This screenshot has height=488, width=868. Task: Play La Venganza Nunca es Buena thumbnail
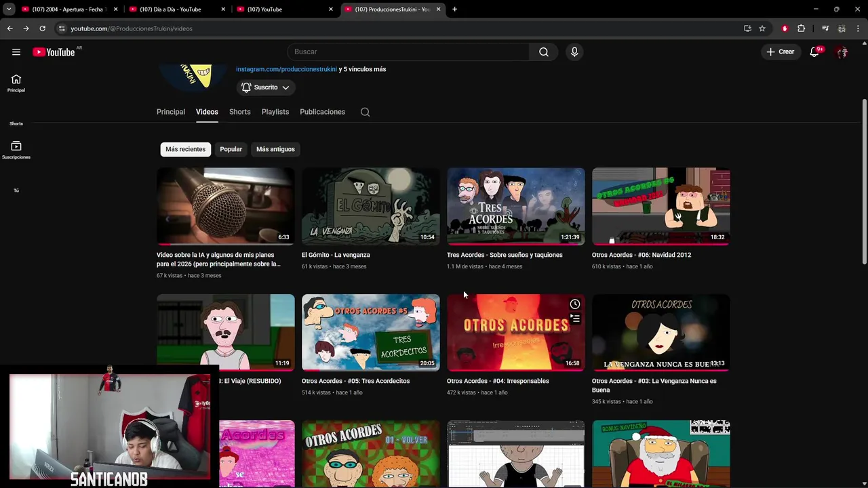[661, 332]
